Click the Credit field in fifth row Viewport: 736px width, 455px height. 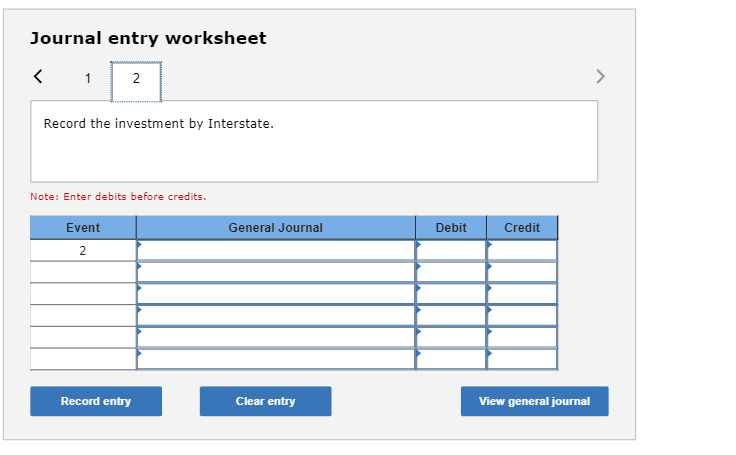point(522,337)
